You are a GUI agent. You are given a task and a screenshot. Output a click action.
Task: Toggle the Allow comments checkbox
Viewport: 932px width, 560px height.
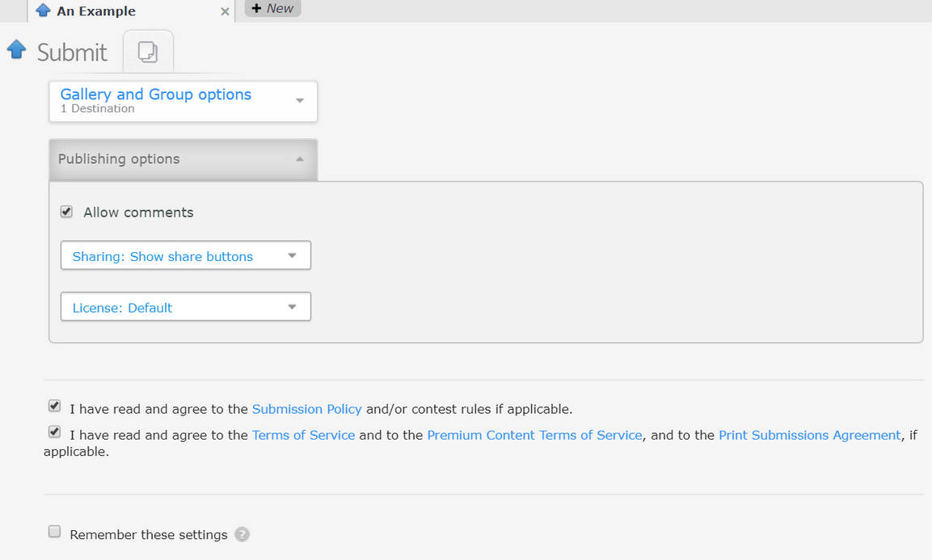[67, 212]
